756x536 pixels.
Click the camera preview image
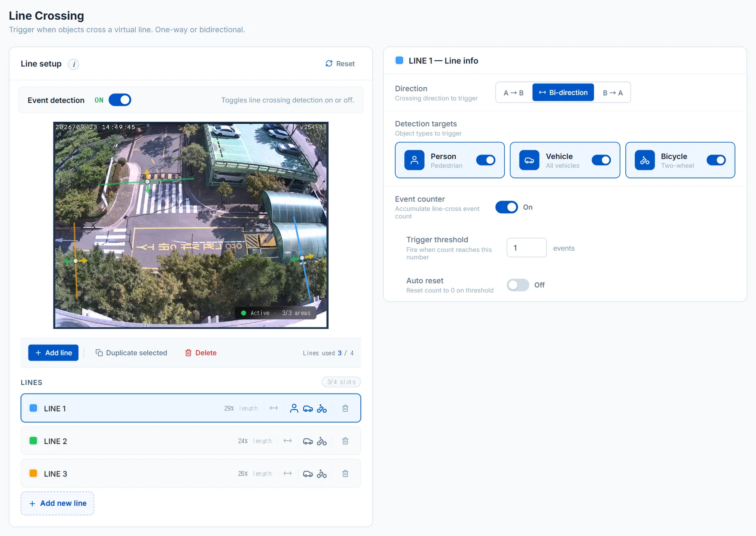tap(191, 225)
